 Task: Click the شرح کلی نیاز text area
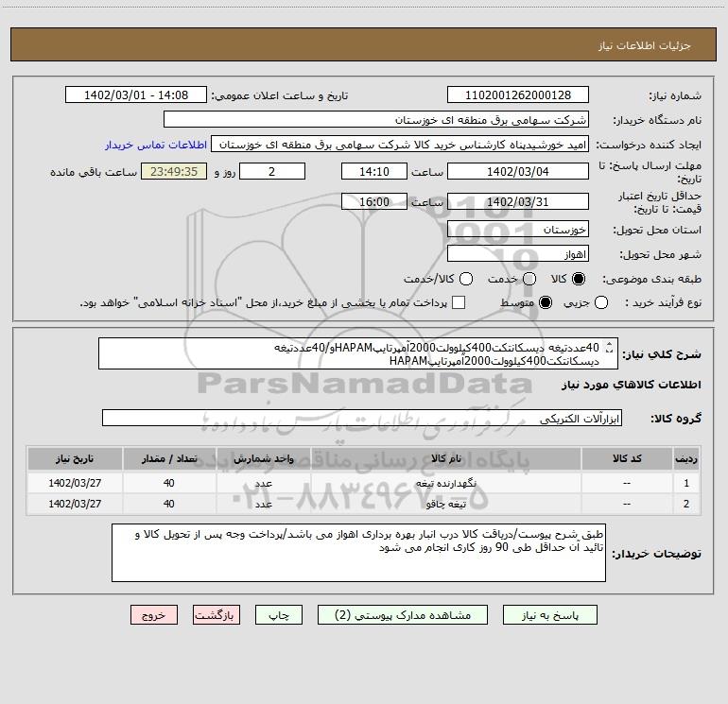pos(358,353)
